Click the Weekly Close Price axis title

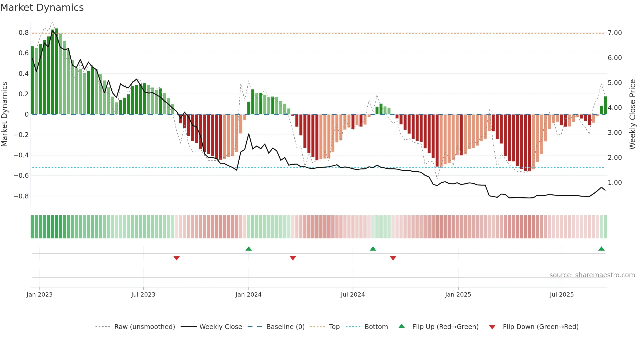[632, 114]
